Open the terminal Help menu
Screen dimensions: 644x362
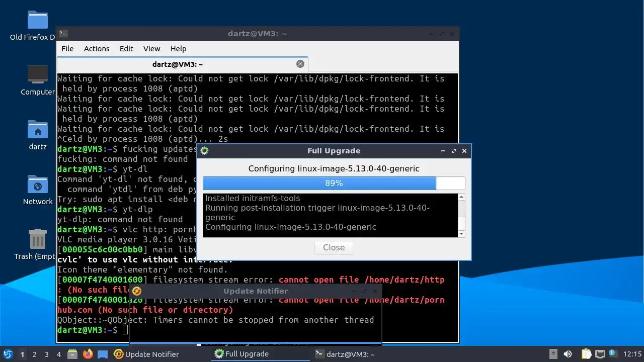tap(179, 49)
